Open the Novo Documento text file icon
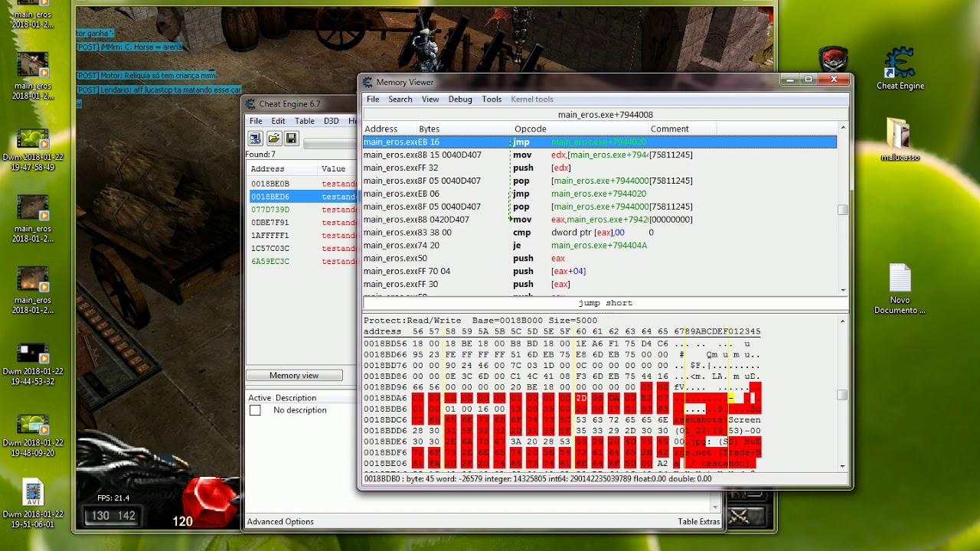The height and width of the screenshot is (551, 980). click(900, 289)
